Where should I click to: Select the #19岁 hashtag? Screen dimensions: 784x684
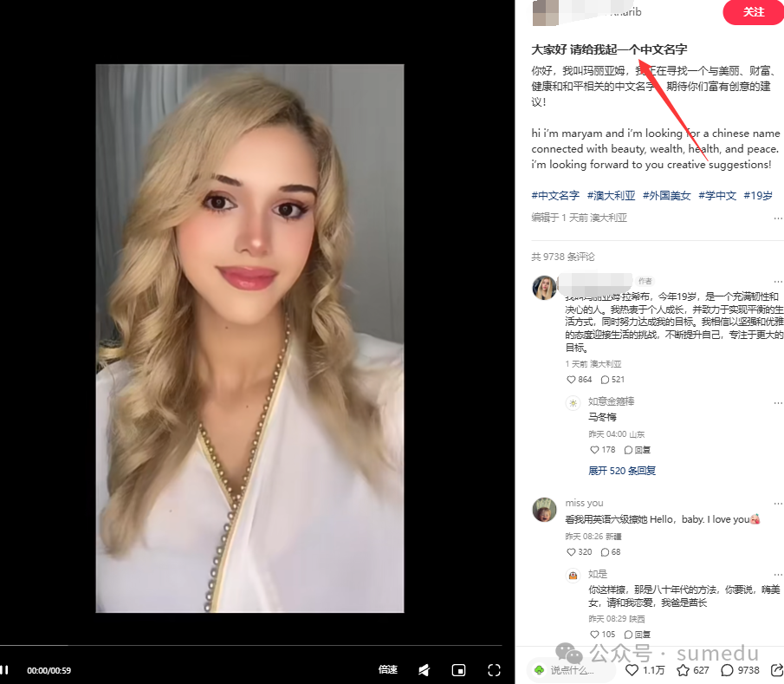click(757, 196)
